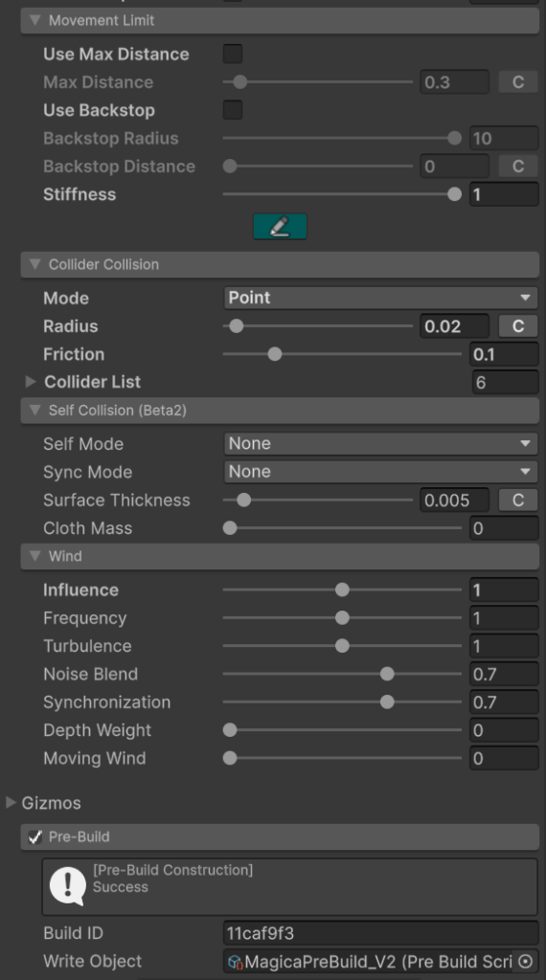This screenshot has height=980, width=546.
Task: Collapse the Wind section
Action: [35, 556]
